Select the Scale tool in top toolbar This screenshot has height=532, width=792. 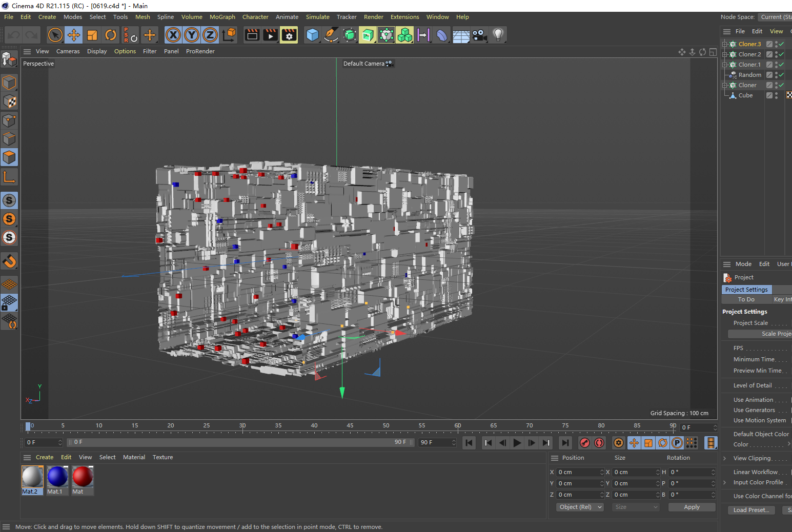[x=92, y=35]
